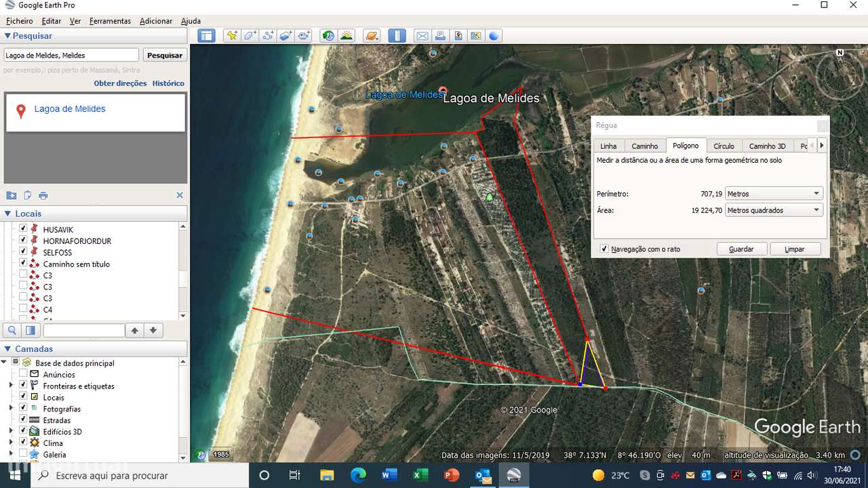This screenshot has height=488, width=868.
Task: Click the Obter direções link
Action: 120,83
